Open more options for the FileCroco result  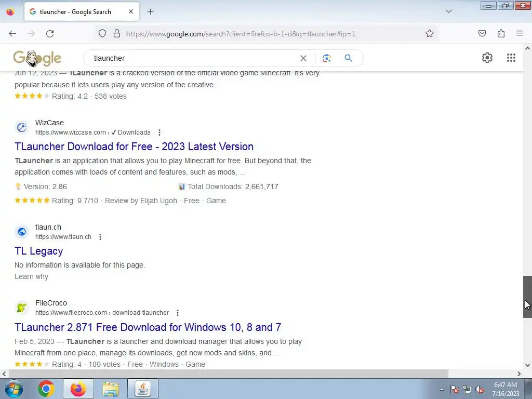(x=178, y=312)
